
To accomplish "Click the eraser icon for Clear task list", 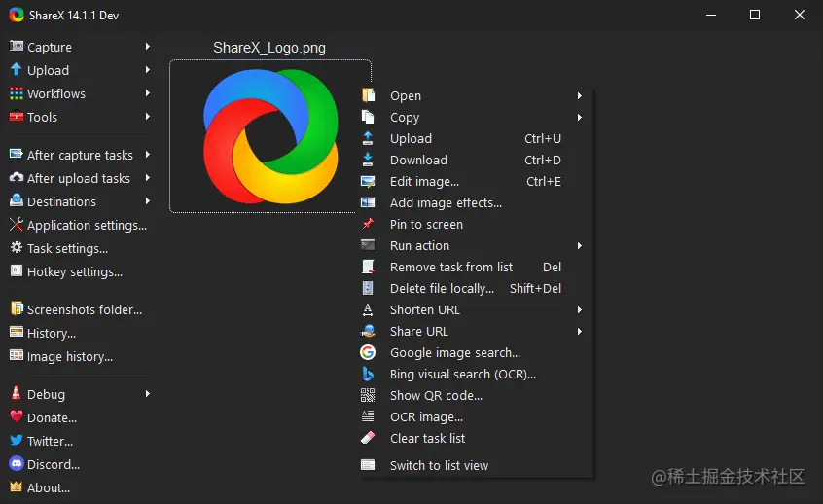I will pyautogui.click(x=368, y=437).
